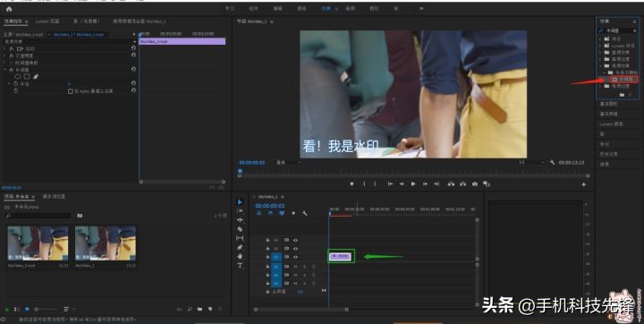Open the timeline wrench settings icon
This screenshot has height=324, width=644.
click(x=305, y=213)
